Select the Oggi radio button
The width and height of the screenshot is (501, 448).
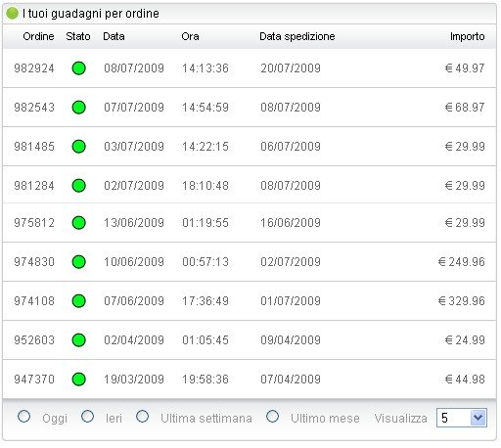23,417
